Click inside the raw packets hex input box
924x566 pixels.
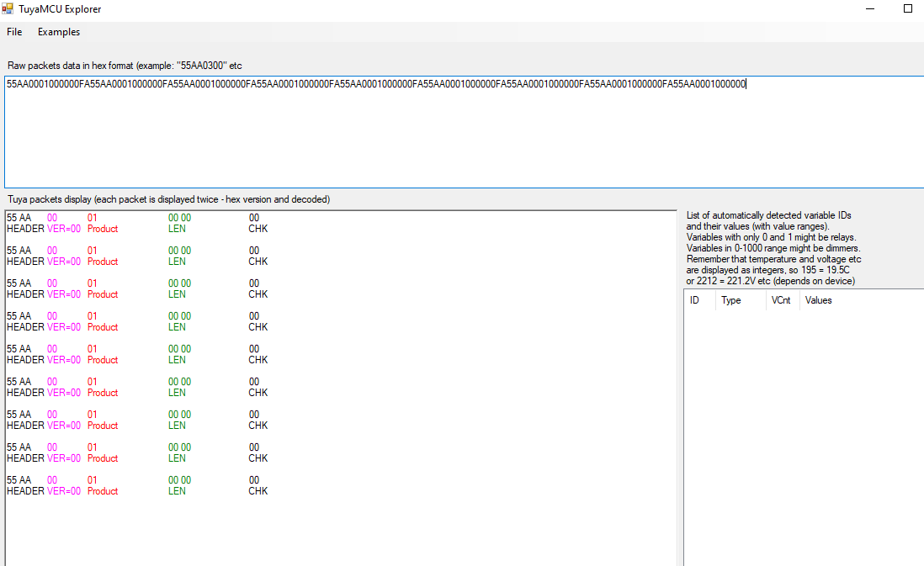(465, 132)
